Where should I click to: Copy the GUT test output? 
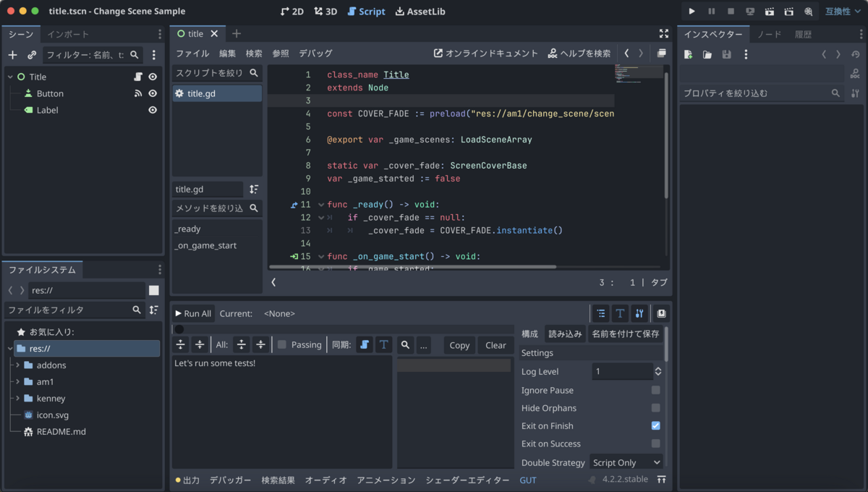pos(459,345)
